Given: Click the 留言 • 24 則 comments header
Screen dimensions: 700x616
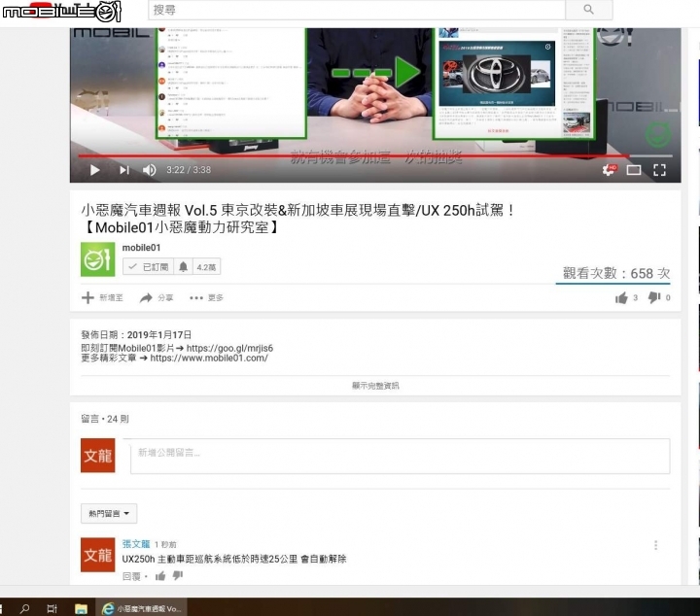Looking at the screenshot, I should (105, 419).
